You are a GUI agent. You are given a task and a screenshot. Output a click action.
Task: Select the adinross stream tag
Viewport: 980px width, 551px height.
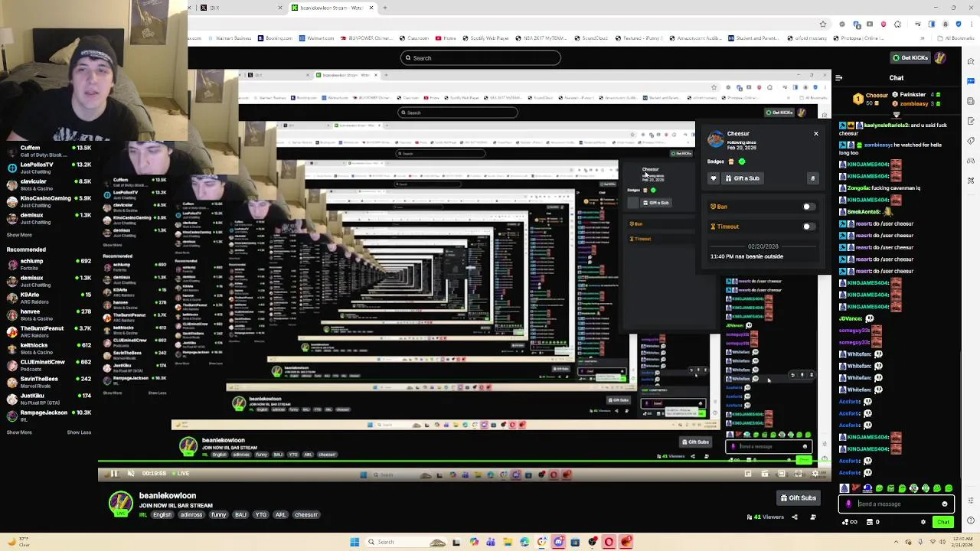tap(191, 514)
